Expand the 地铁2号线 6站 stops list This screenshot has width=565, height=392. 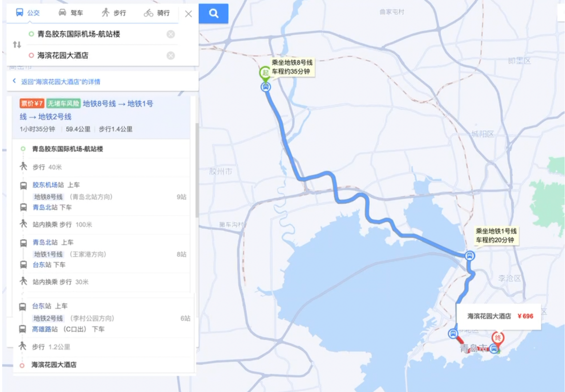(186, 319)
